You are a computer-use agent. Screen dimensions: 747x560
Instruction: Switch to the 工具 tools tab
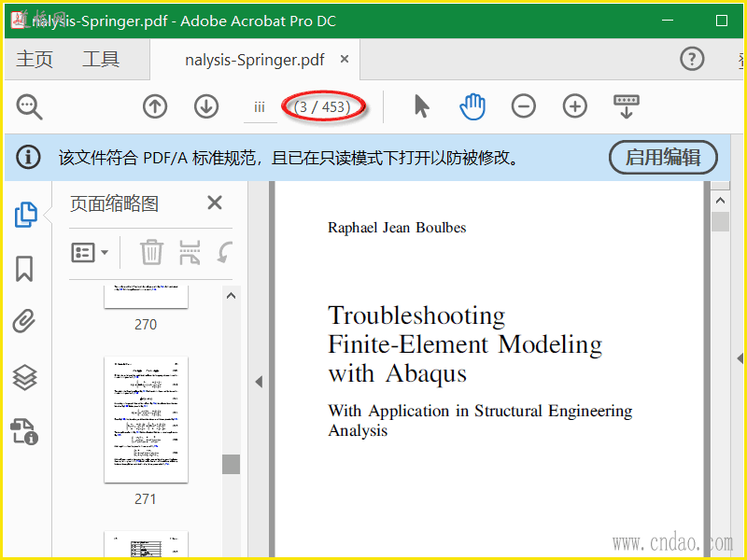tap(101, 59)
